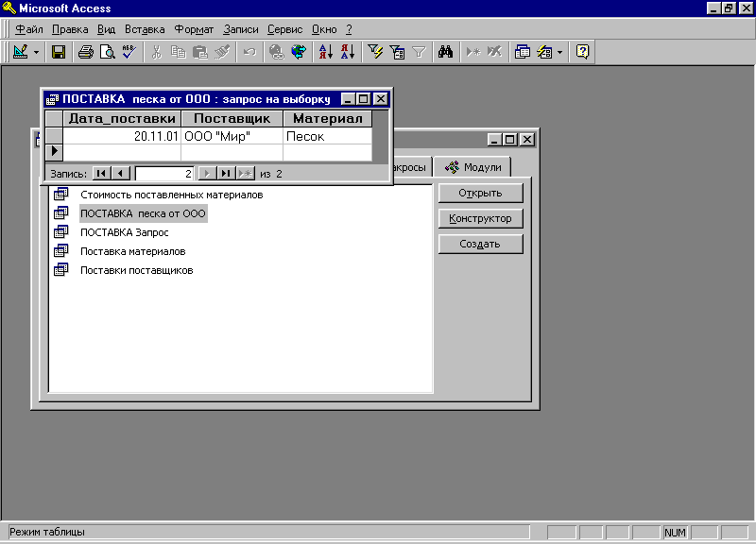Save with the floppy disk icon
The height and width of the screenshot is (544, 756).
coord(59,52)
